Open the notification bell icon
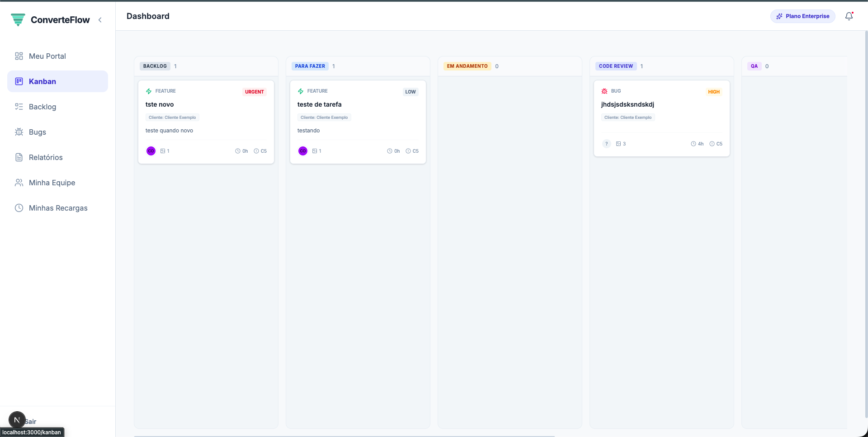The height and width of the screenshot is (437, 868). (849, 16)
